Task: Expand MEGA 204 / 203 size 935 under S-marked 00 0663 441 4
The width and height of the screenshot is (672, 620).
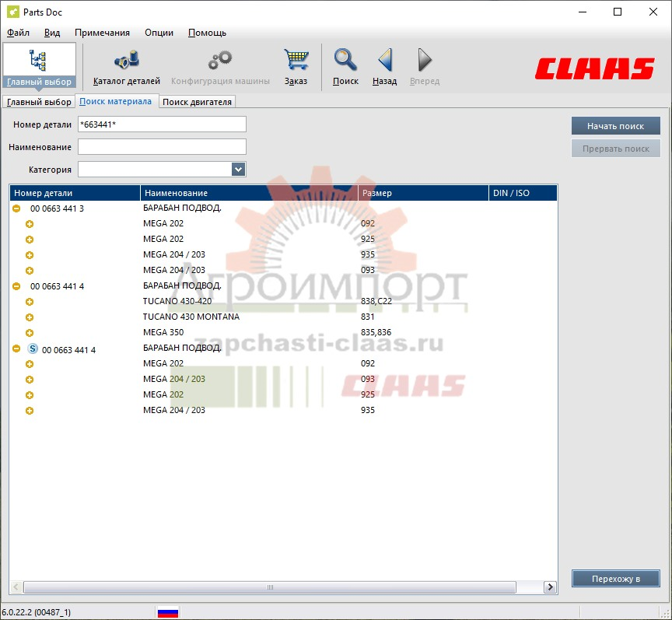Action: click(x=30, y=411)
